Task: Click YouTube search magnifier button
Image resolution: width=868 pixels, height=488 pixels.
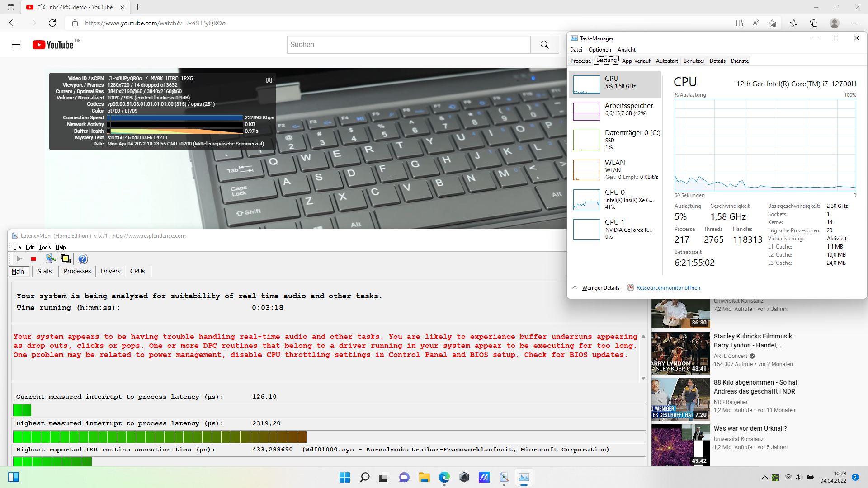Action: click(545, 44)
